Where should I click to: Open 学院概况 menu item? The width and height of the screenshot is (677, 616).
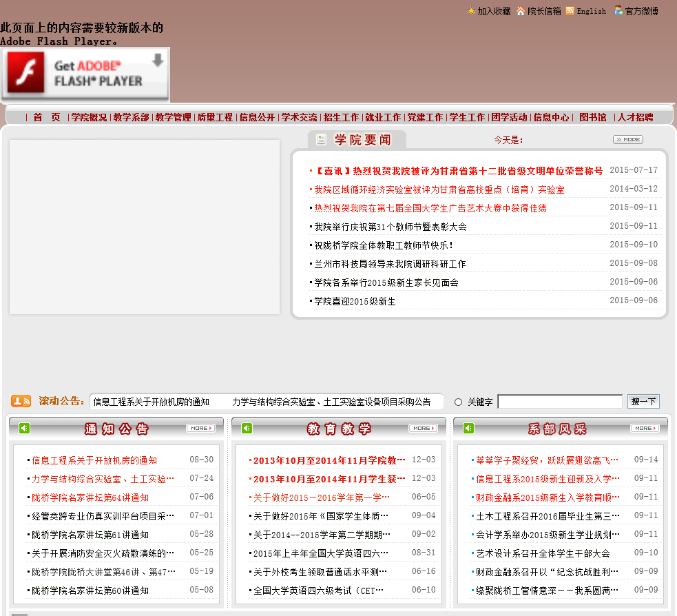(x=89, y=117)
